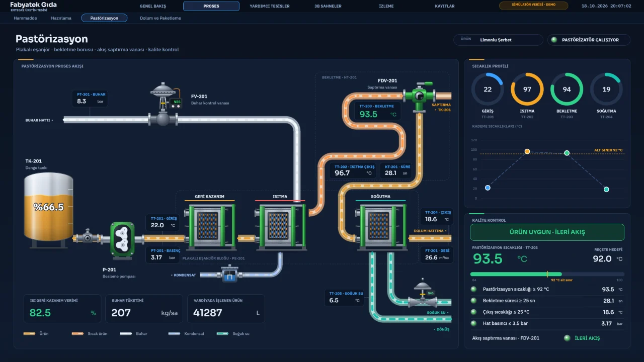The width and height of the screenshot is (644, 362).
Task: Click the Giriş temperature gauge ring
Action: (488, 89)
